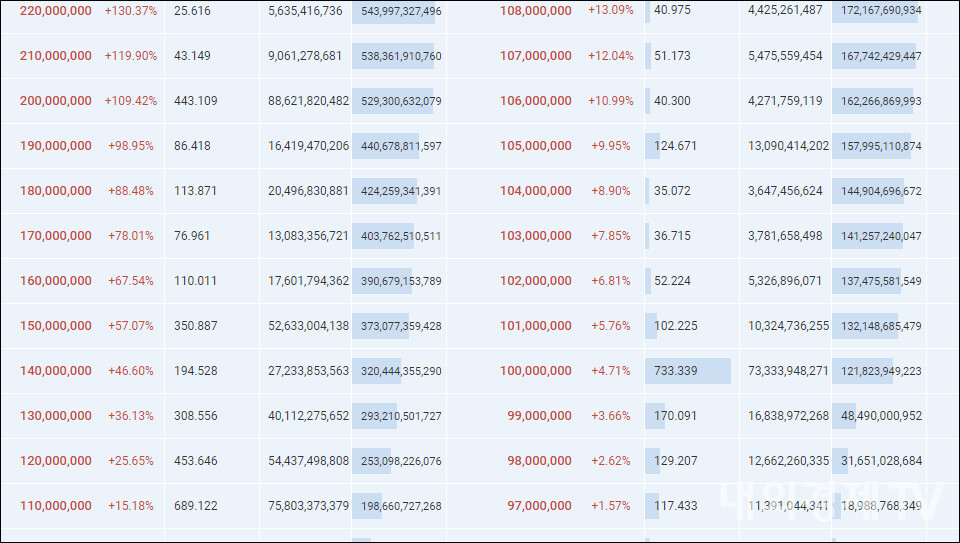Select the 100,000,000 price level
Image resolution: width=960 pixels, height=543 pixels.
click(536, 371)
